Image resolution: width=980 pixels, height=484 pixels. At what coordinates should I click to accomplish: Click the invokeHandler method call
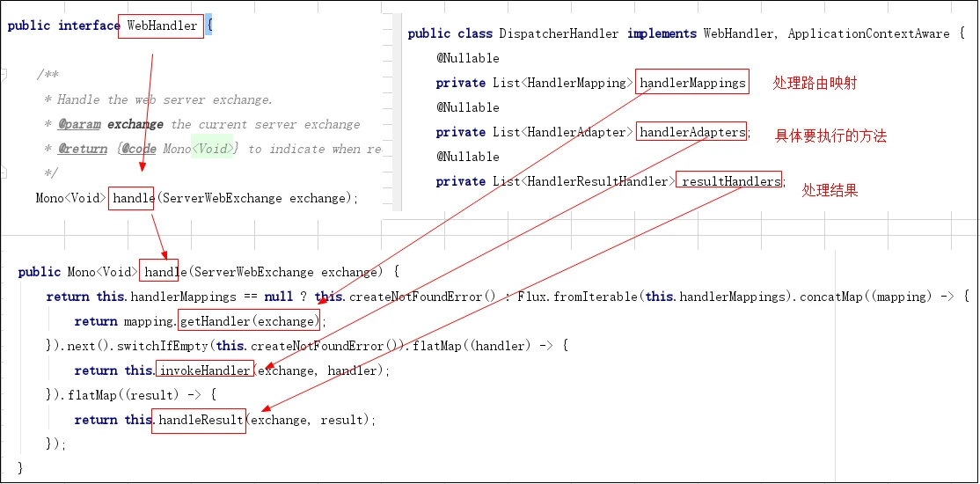click(x=204, y=370)
